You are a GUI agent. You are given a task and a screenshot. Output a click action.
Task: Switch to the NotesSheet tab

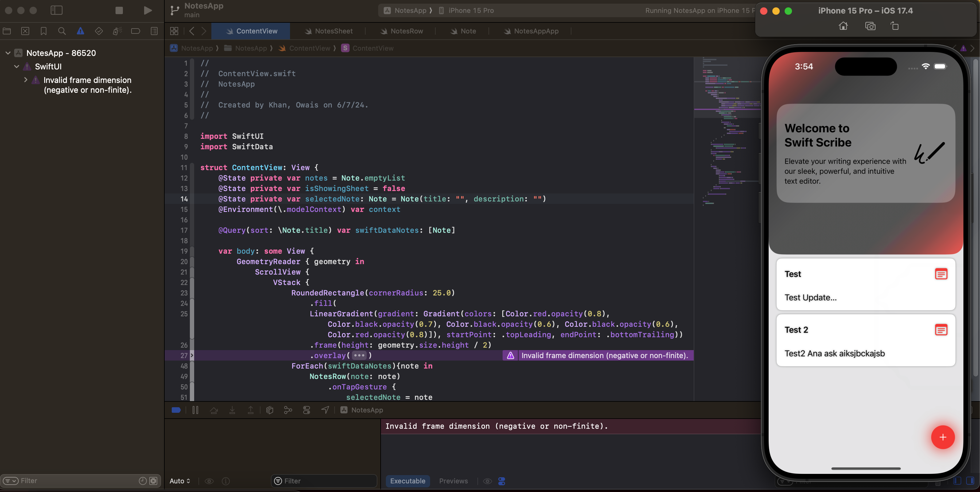tap(329, 31)
